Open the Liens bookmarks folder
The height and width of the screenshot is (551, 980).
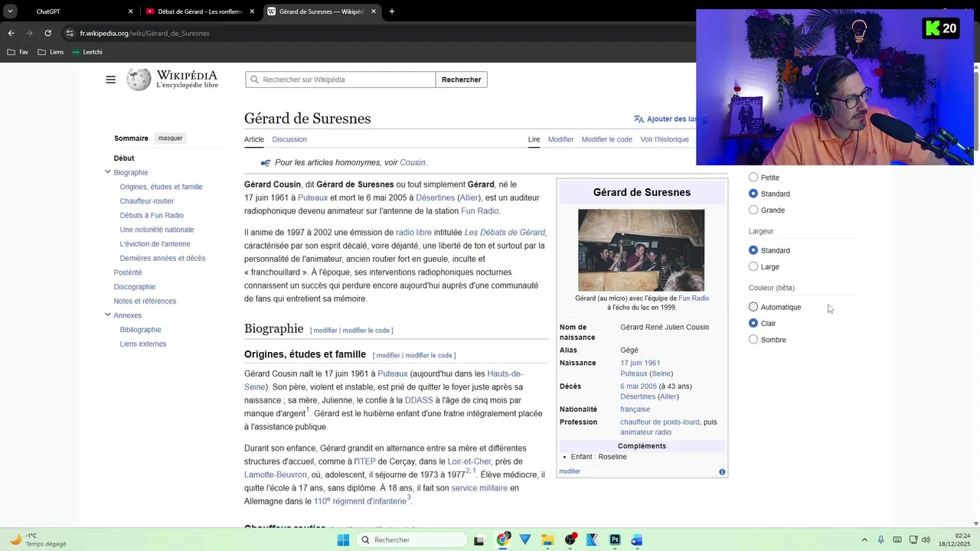[51, 52]
